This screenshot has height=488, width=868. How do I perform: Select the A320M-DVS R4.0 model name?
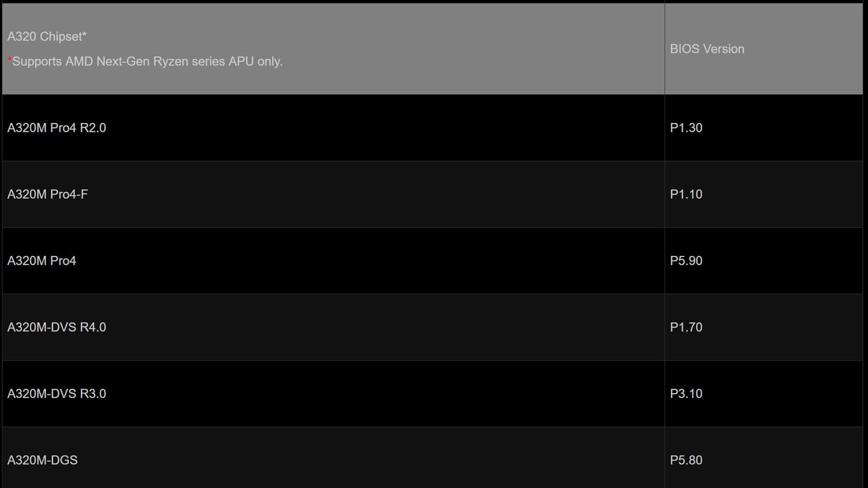56,328
